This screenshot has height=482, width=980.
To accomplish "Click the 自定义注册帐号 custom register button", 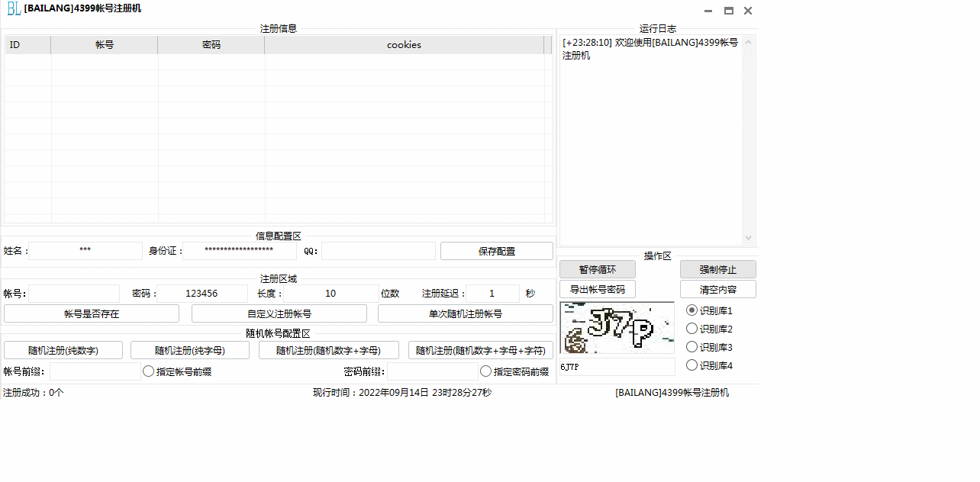I will coord(279,313).
